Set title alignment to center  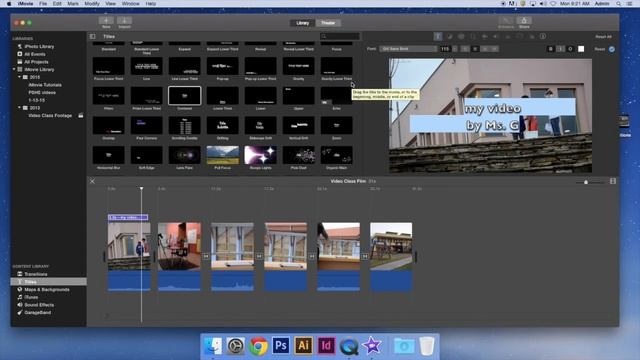pos(475,49)
